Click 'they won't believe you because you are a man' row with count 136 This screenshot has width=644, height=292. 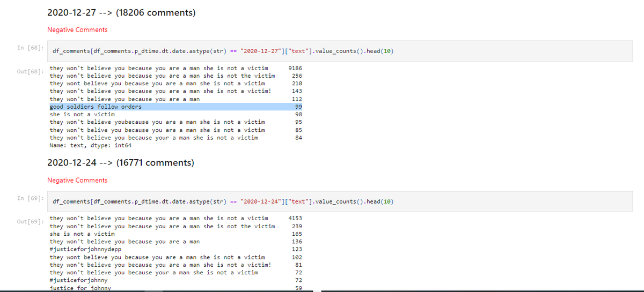point(176,242)
